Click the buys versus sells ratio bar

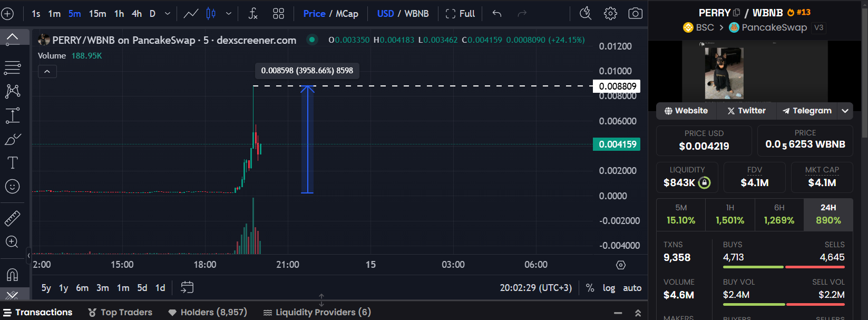[x=784, y=267]
